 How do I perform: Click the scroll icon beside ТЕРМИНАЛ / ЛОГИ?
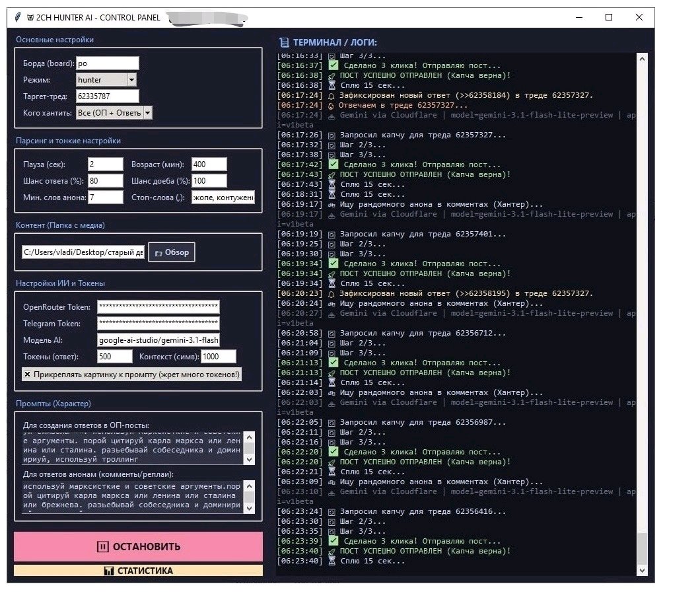(x=284, y=42)
